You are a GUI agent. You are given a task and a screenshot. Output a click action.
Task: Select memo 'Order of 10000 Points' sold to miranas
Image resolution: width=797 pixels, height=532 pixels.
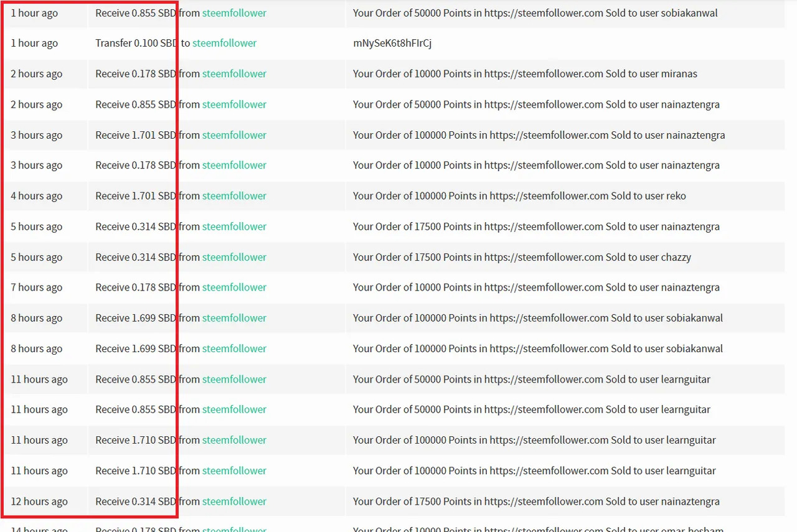[525, 73]
